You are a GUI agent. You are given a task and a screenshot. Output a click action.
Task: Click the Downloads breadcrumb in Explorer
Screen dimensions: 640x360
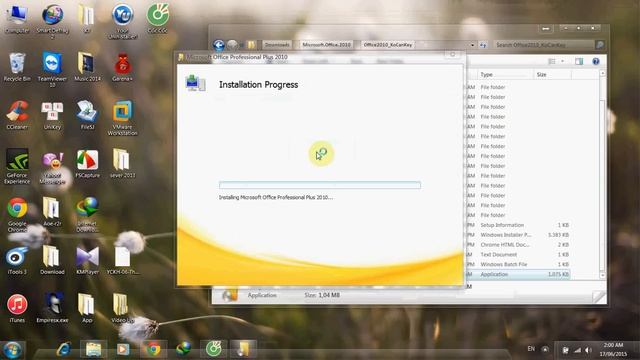tap(277, 44)
